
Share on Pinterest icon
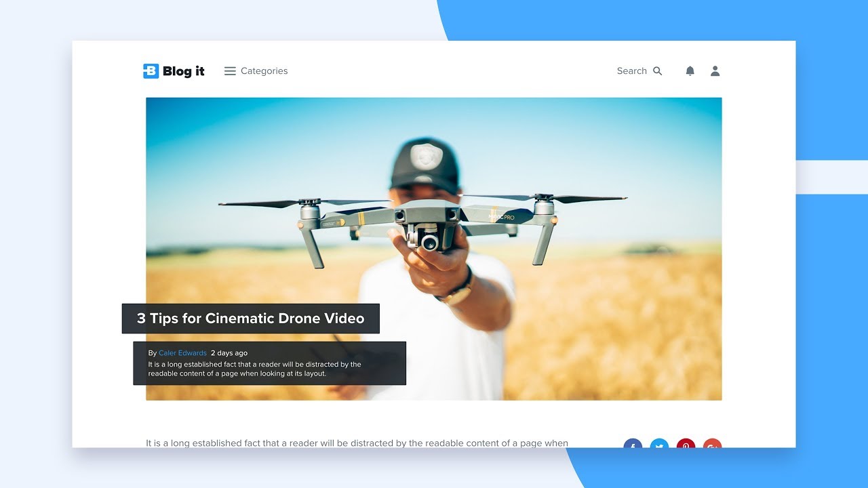(686, 443)
